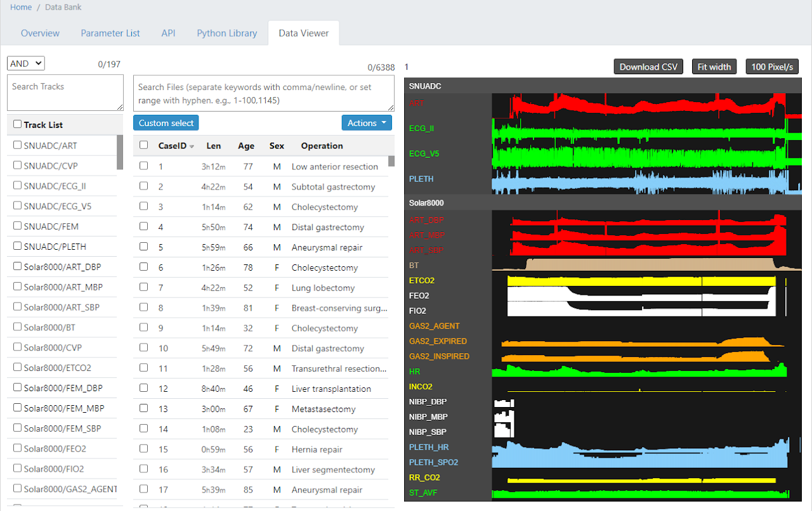812x511 pixels.
Task: Select the Data Viewer tab
Action: click(304, 33)
